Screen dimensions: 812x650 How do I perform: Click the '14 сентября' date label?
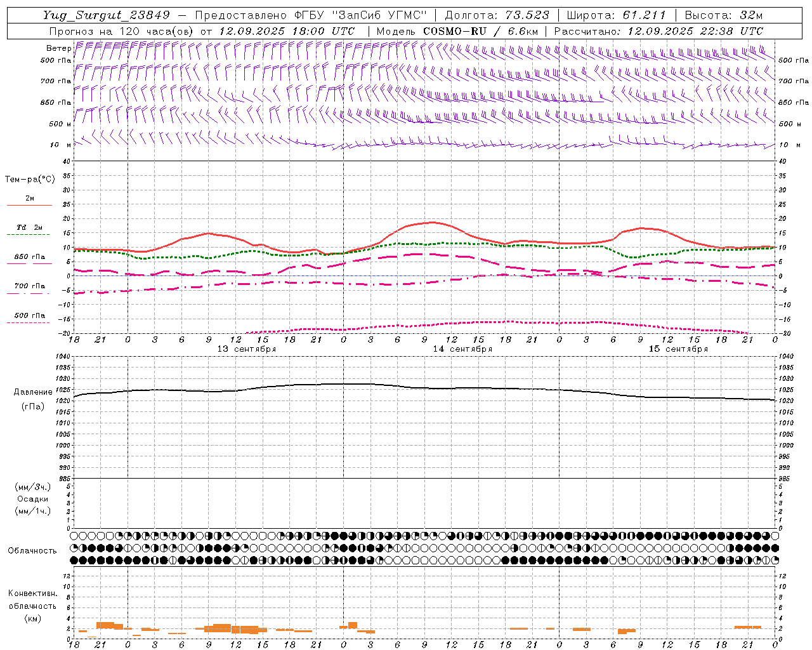click(462, 349)
